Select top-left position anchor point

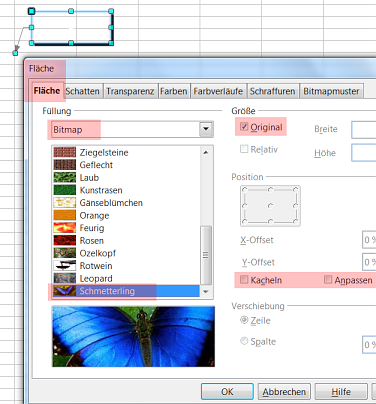click(x=245, y=190)
